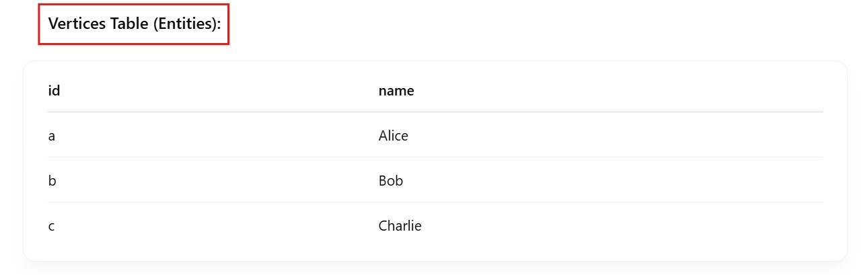Click the id cell "c"

coord(52,226)
